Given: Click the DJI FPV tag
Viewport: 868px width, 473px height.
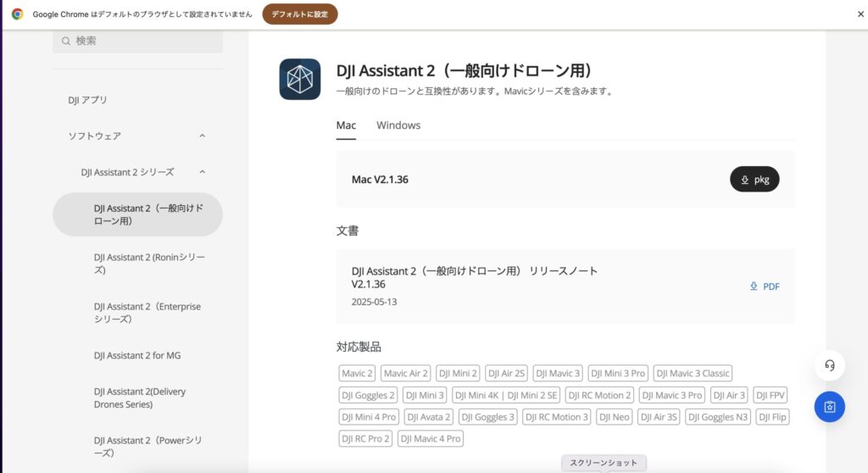Looking at the screenshot, I should click(770, 395).
